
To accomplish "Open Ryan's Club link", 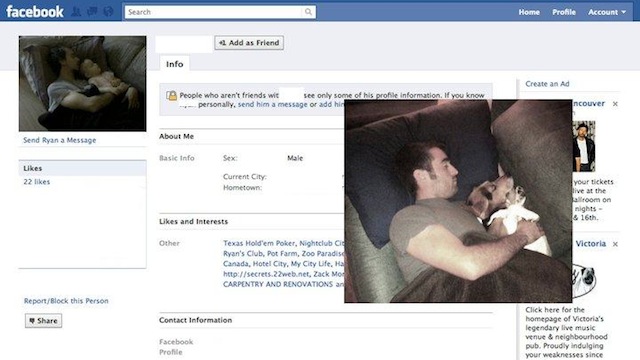I will tap(243, 253).
